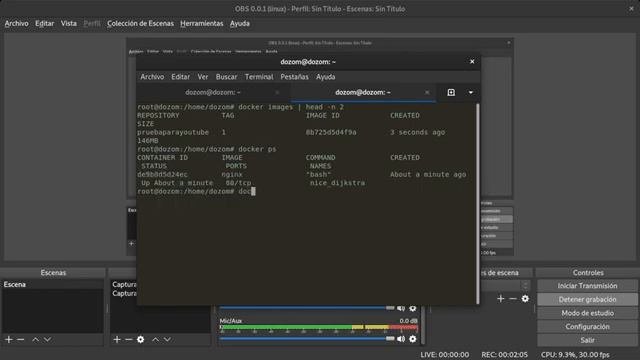Add a scene transition with the plus icon

pyautogui.click(x=501, y=299)
